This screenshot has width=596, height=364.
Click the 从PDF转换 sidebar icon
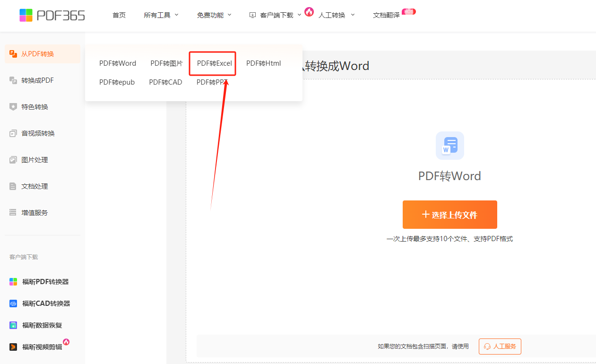(x=13, y=54)
